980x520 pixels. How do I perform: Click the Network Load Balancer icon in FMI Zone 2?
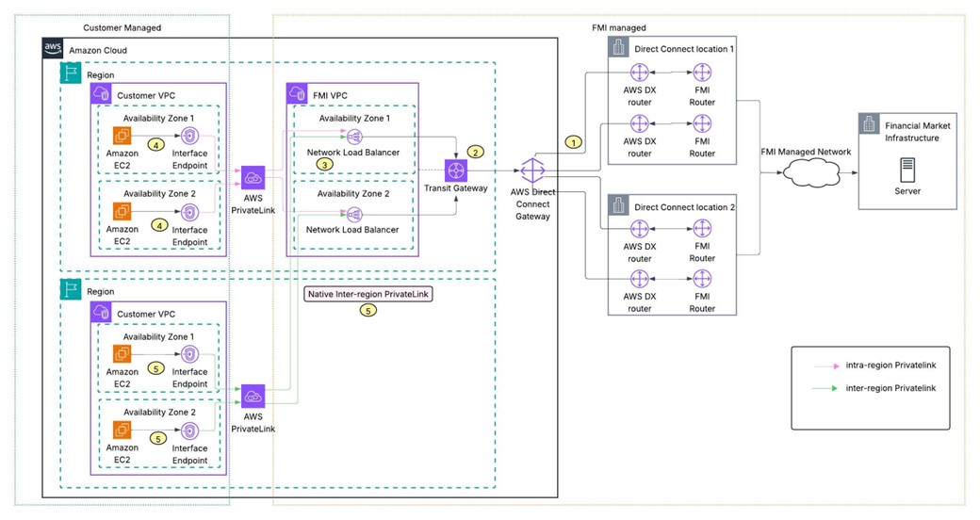[x=355, y=213]
